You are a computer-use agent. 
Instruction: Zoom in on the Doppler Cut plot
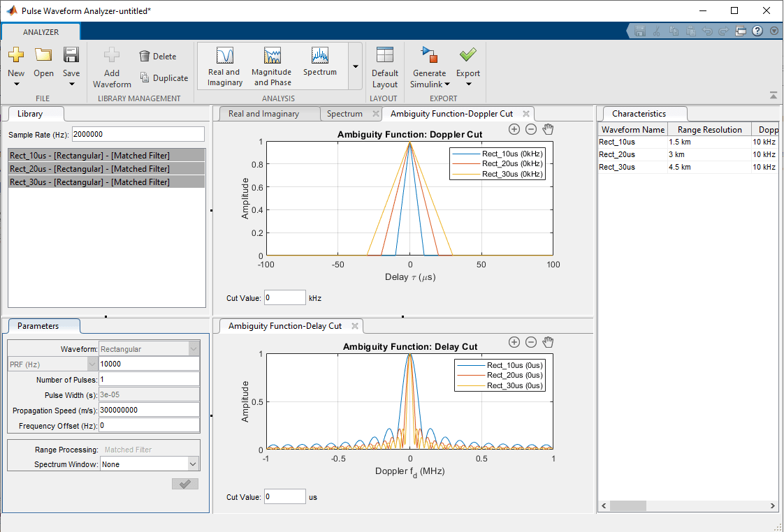tap(514, 129)
